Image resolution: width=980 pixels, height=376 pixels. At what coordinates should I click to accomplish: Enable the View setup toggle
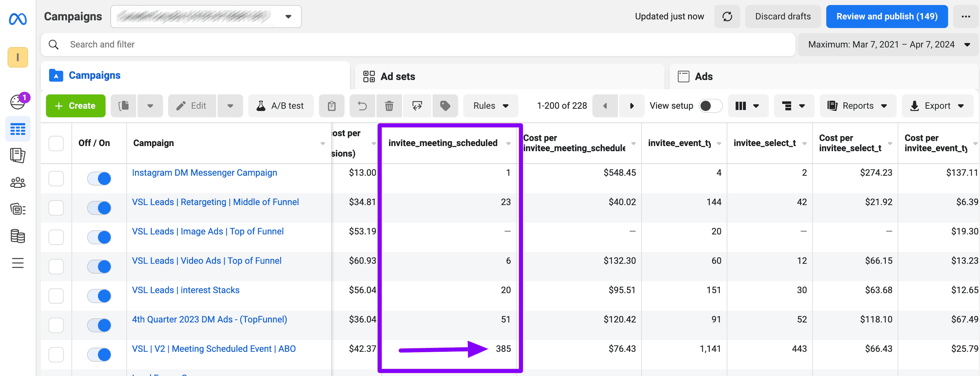click(x=710, y=106)
